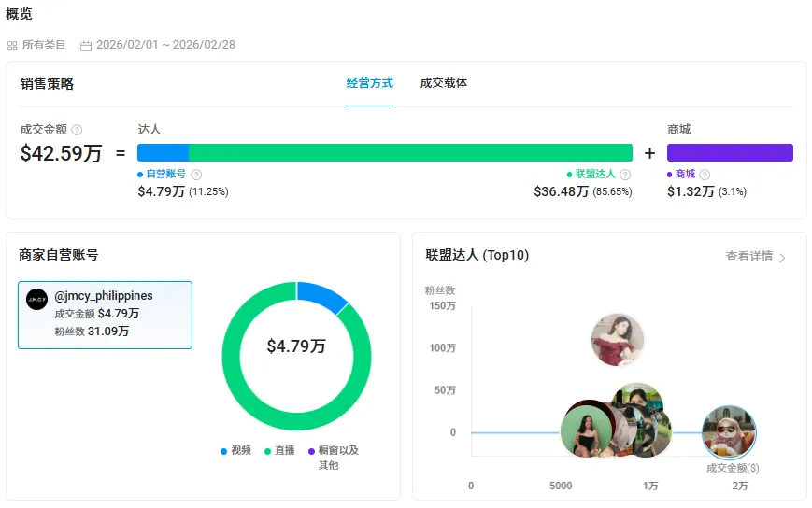Click the topmost creator bubble in scatter chart
This screenshot has height=508, width=812.
point(618,340)
